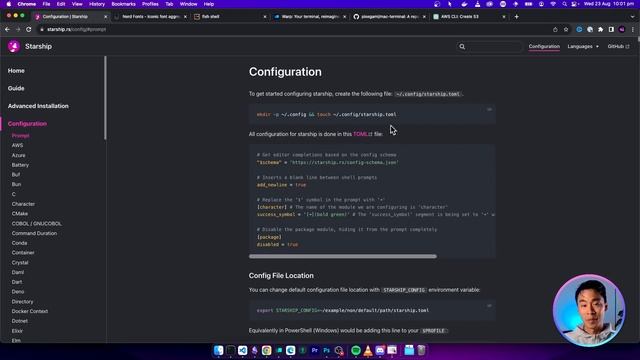This screenshot has width=640, height=360.
Task: Reload the Starship page
Action: [x=29, y=29]
